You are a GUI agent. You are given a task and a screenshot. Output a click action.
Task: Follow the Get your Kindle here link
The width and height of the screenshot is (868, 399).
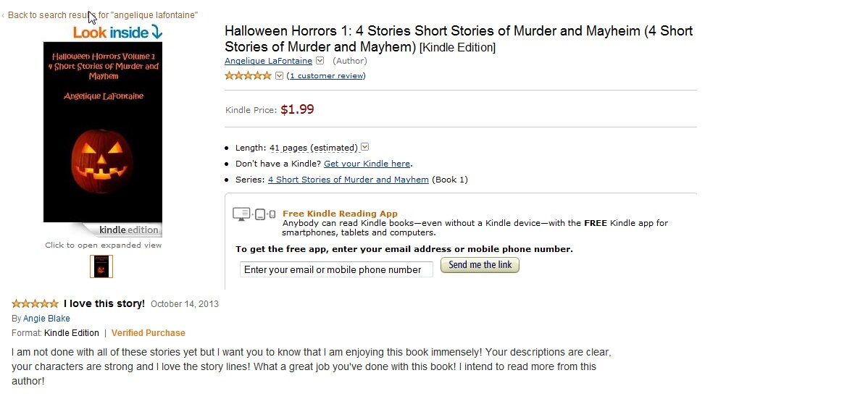[x=367, y=164]
